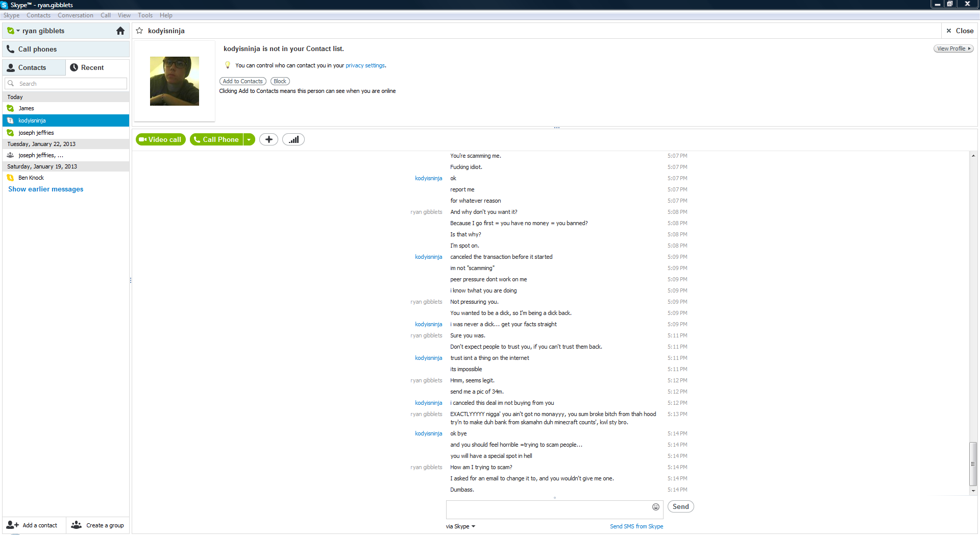Click the chat scrollbar down arrow
The image size is (980, 535).
click(x=973, y=491)
